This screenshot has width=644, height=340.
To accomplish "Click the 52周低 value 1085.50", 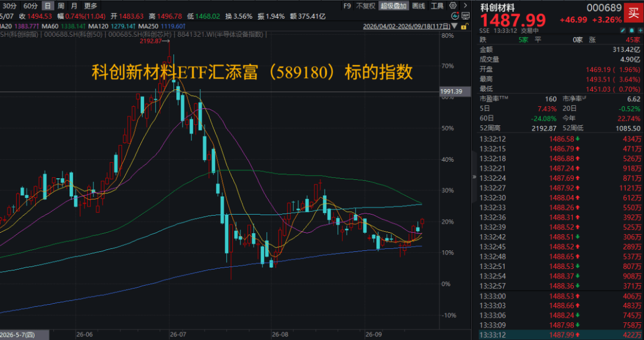I will click(x=628, y=128).
